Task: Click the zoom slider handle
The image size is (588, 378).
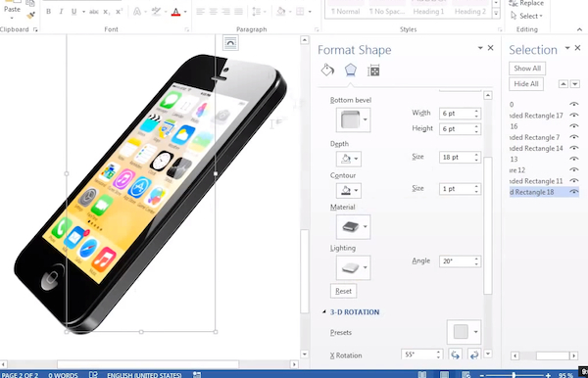Action: coord(514,375)
